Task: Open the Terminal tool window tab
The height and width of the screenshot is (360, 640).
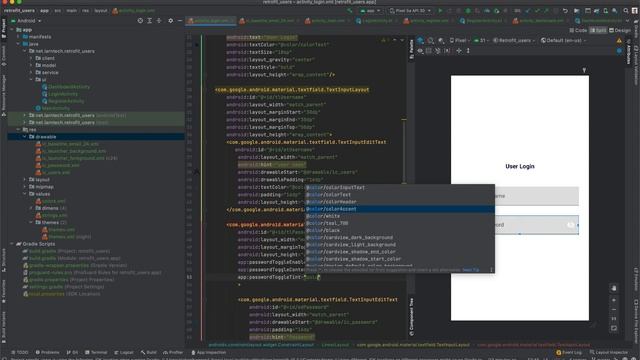Action: point(96,352)
